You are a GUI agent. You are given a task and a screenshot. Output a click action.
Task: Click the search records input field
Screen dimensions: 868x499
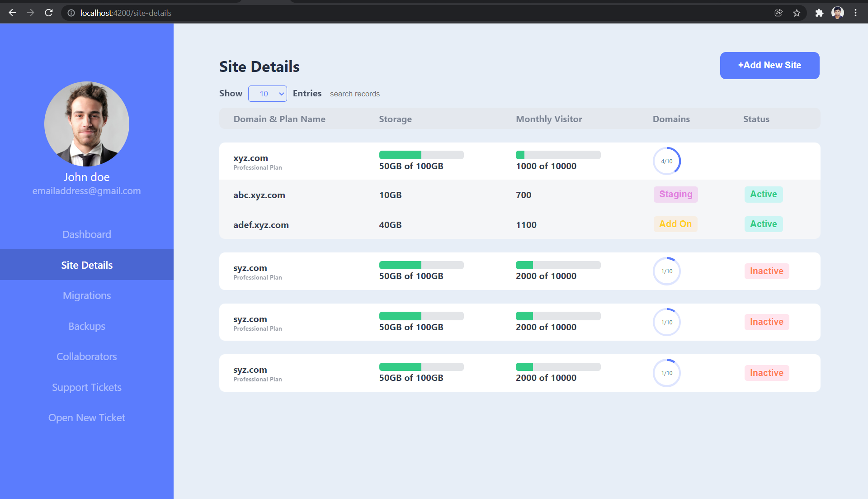(355, 94)
